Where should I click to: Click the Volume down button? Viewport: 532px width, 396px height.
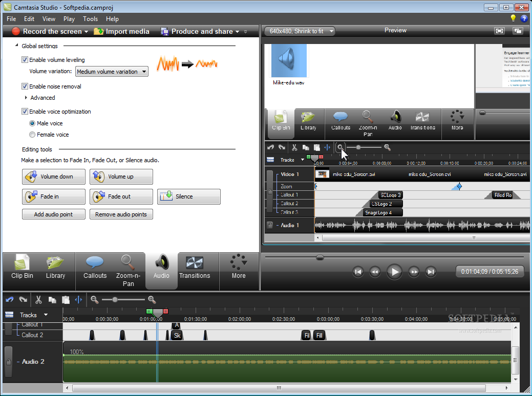[x=54, y=177]
